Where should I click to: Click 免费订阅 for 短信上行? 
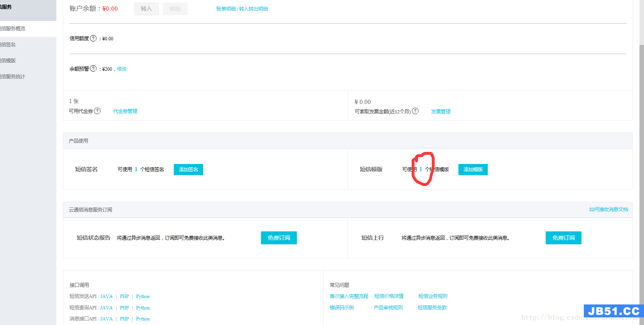coord(564,238)
